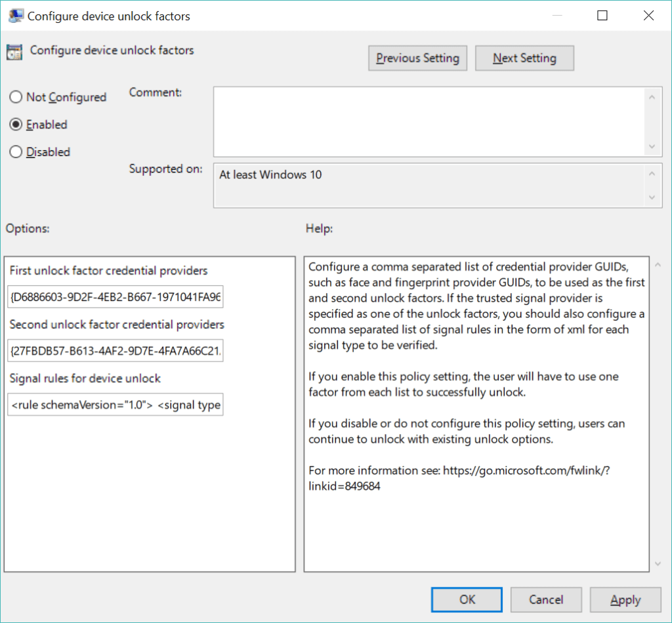Minimize the Configure device unlock factors window
The width and height of the screenshot is (672, 623).
555,16
